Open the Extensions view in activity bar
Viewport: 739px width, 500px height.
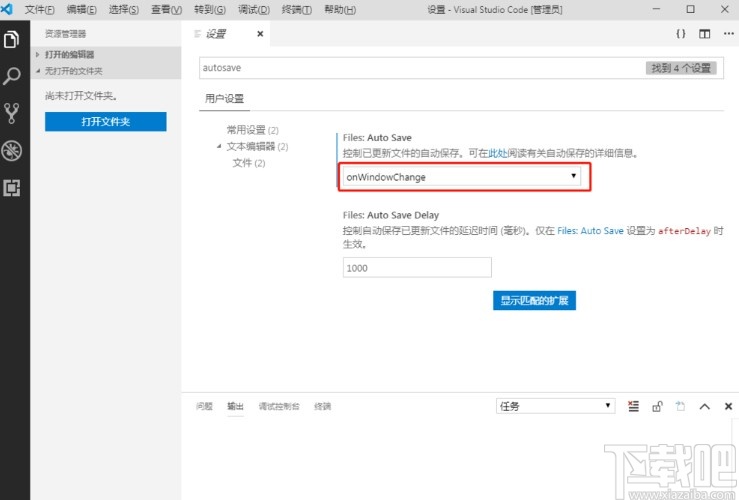pos(11,188)
